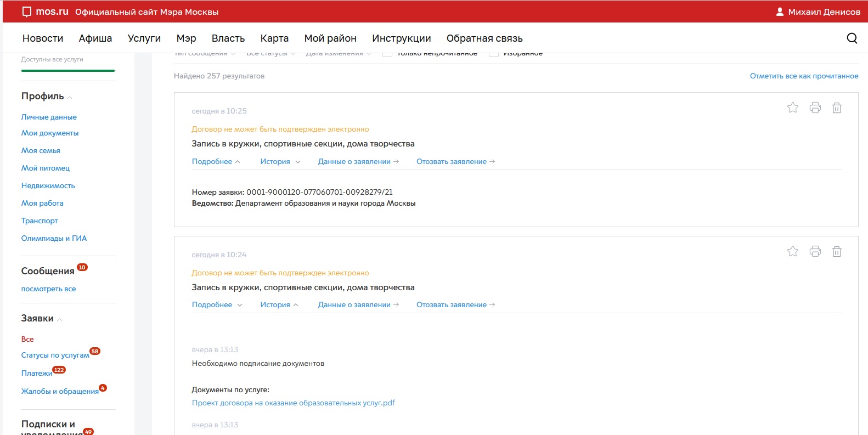This screenshot has height=435, width=868.
Task: Expand Подробнее in the 10:24 message
Action: click(x=217, y=305)
